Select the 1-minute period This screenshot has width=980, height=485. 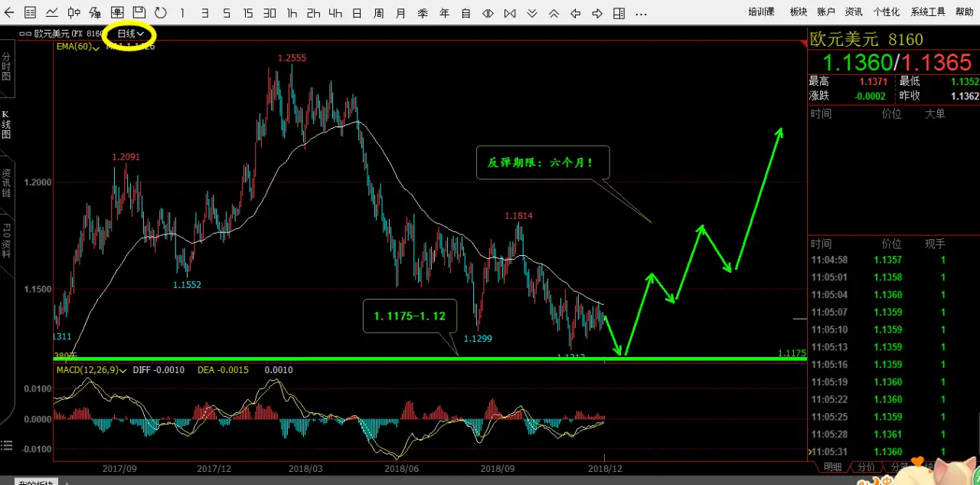click(182, 13)
